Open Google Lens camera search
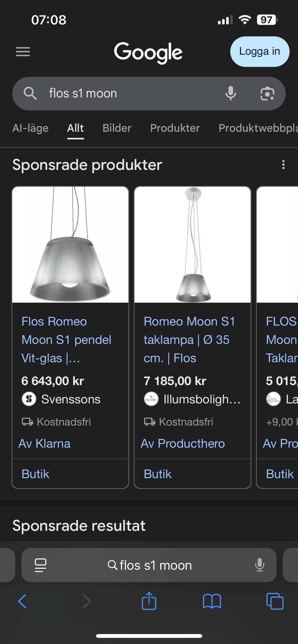Image resolution: width=298 pixels, height=644 pixels. tap(267, 94)
